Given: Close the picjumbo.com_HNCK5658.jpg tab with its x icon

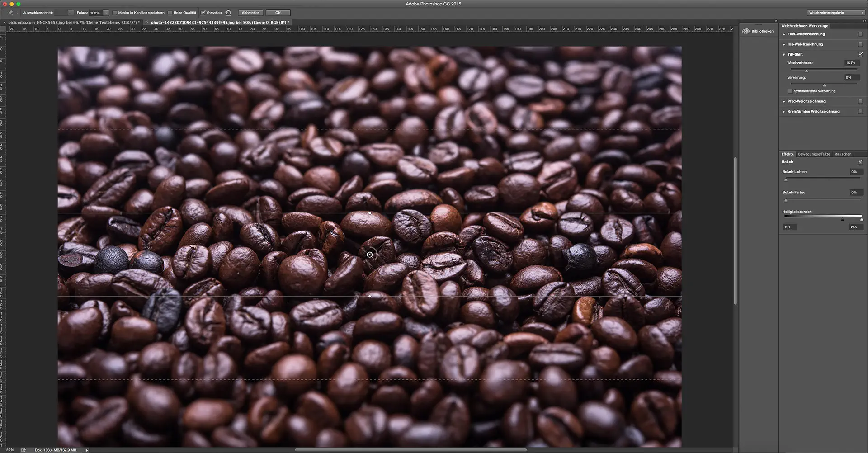Looking at the screenshot, I should [x=5, y=21].
